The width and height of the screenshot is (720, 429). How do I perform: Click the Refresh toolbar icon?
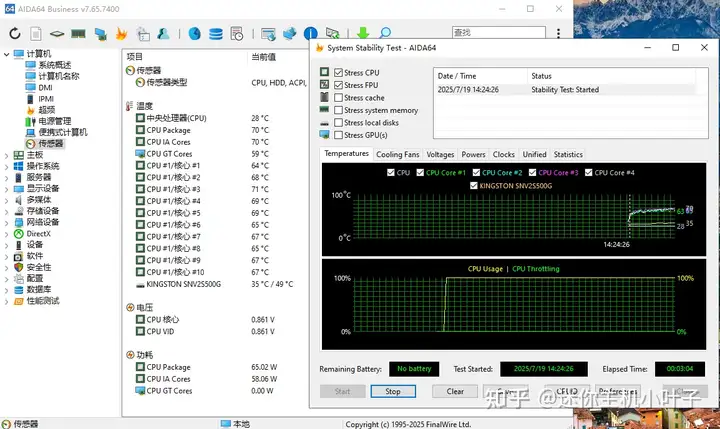coord(15,34)
